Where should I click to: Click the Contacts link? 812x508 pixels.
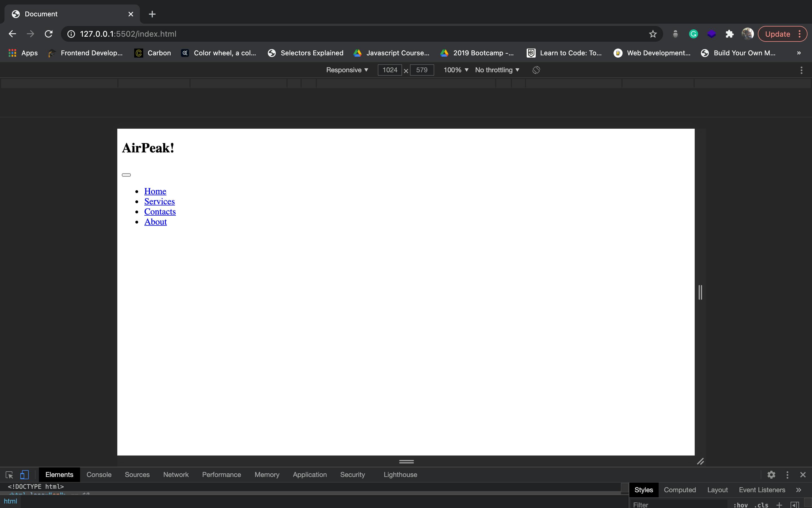click(160, 212)
